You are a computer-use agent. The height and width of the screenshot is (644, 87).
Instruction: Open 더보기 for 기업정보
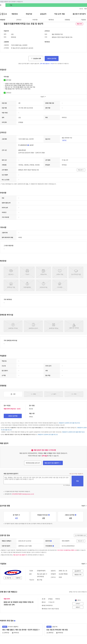click(84, 564)
